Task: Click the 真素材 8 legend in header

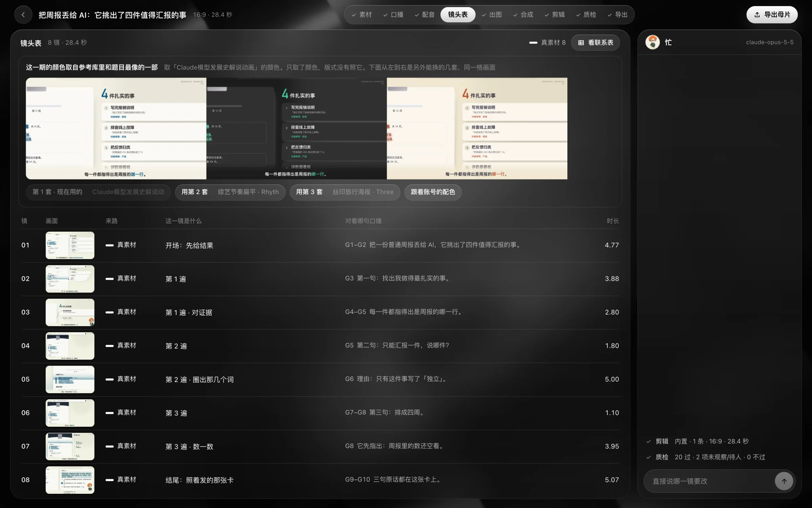Action: click(547, 43)
